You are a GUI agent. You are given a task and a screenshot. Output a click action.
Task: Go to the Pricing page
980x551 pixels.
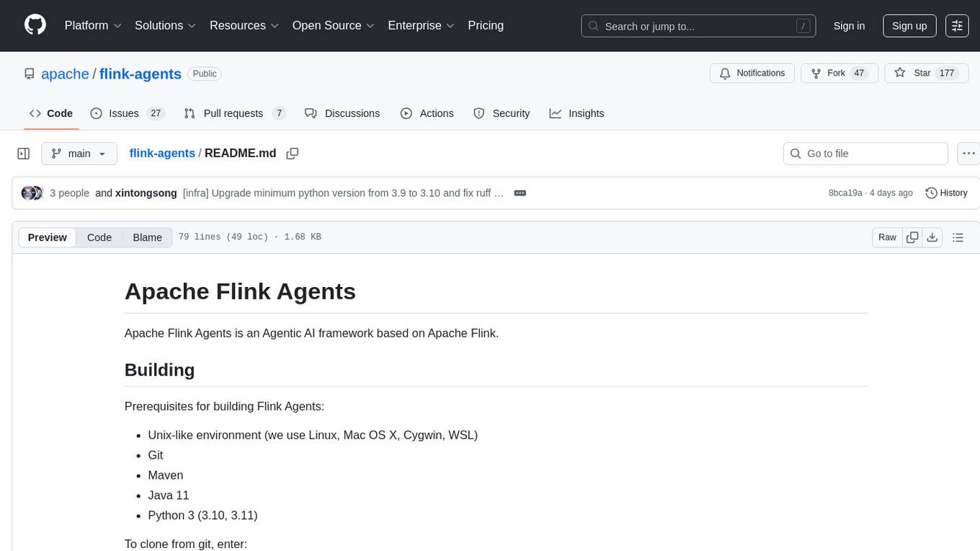486,25
